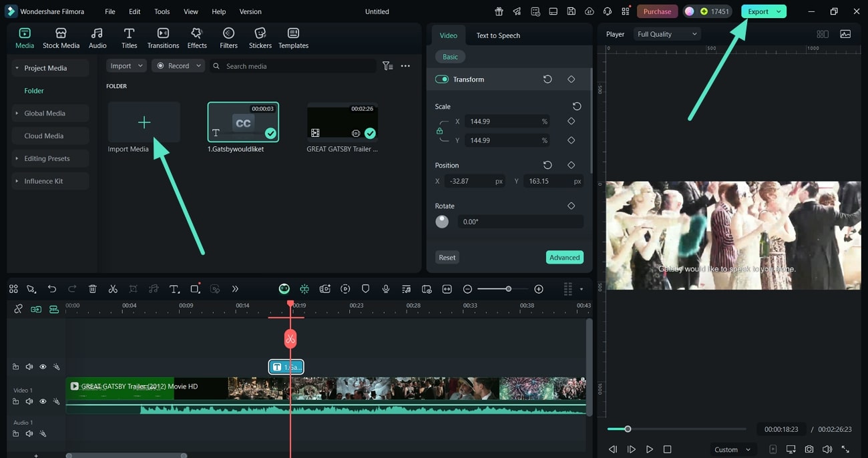Open the Audio library panel

[x=97, y=38]
